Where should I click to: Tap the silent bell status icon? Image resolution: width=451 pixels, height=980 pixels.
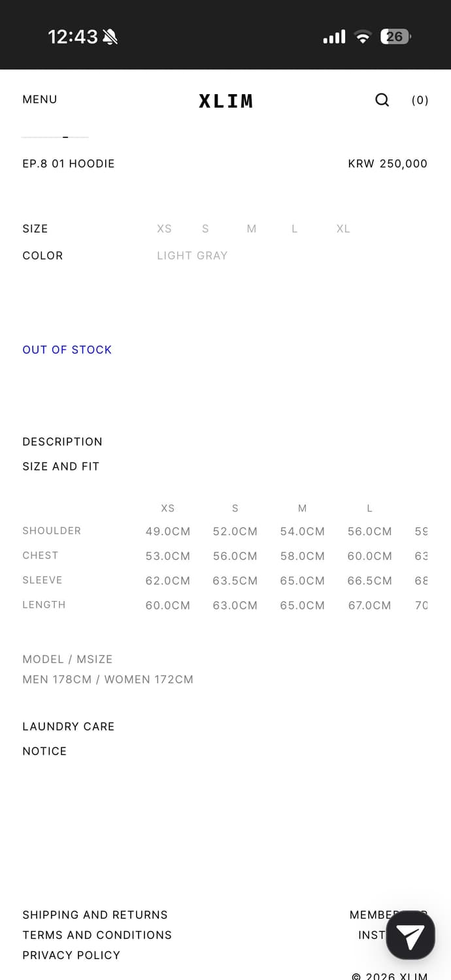(110, 37)
